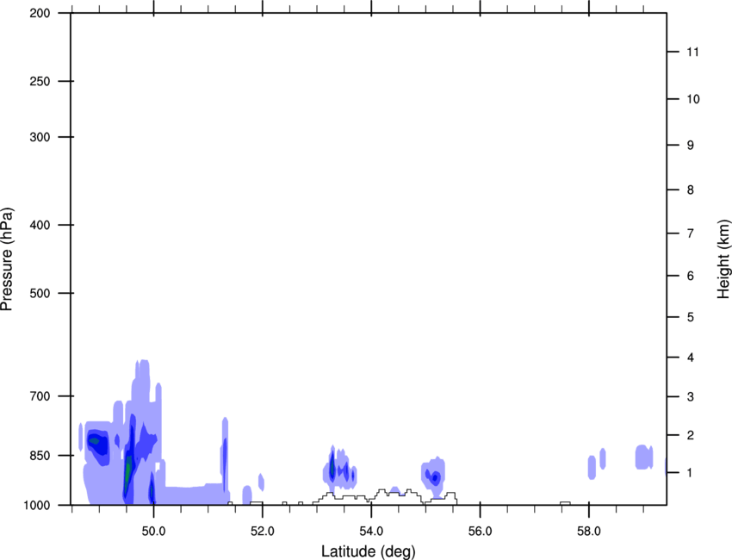The image size is (732, 560).
Task: Click the 'Pressure (hPa)' axis title
Action: (x=7, y=258)
